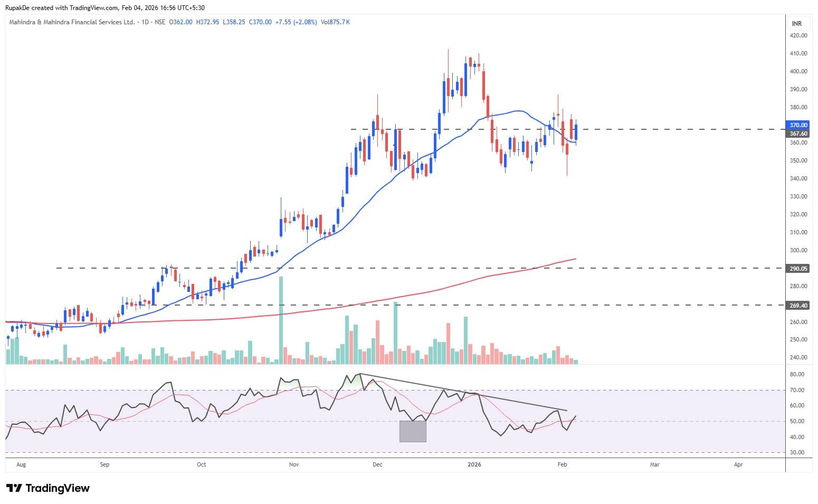Click the 330.00 price scale label

[x=798, y=196]
